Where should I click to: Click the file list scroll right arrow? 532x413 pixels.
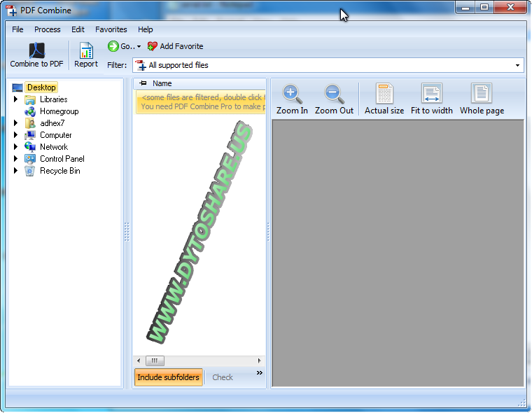coord(259,360)
